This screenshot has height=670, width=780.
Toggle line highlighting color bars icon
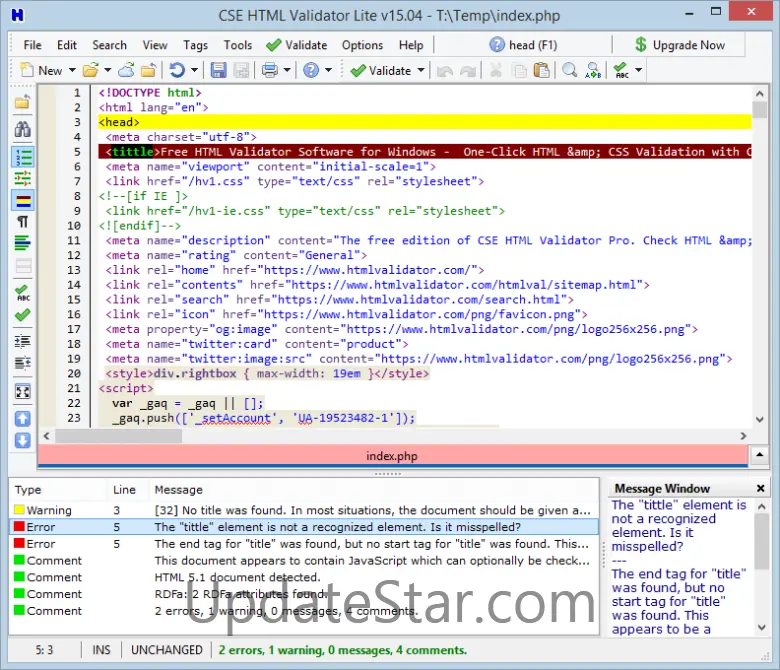pos(23,200)
